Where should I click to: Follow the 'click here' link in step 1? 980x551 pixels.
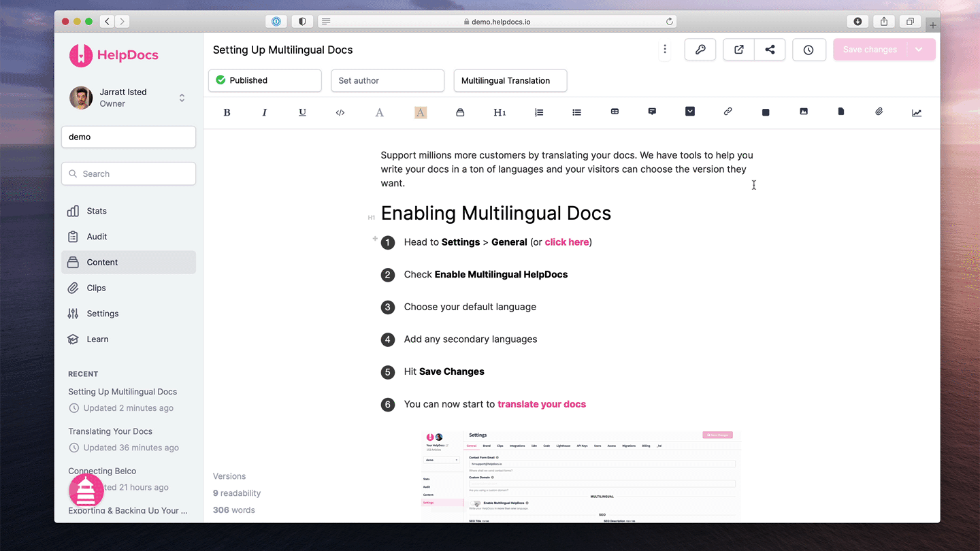click(x=567, y=242)
